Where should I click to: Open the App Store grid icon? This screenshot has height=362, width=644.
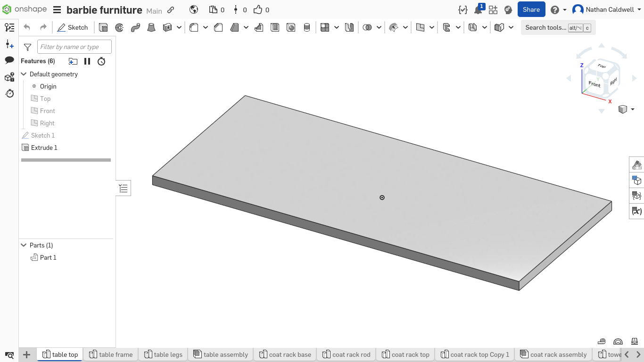click(x=493, y=10)
